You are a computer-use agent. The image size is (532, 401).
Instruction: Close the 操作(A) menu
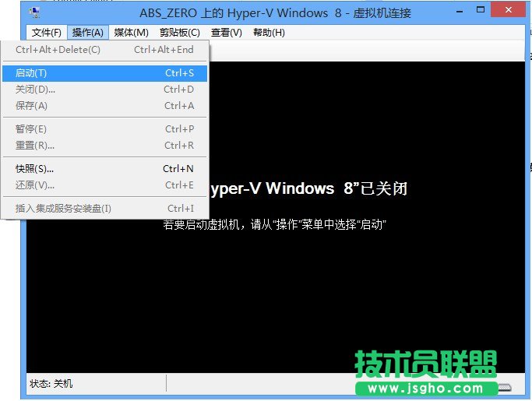[87, 33]
